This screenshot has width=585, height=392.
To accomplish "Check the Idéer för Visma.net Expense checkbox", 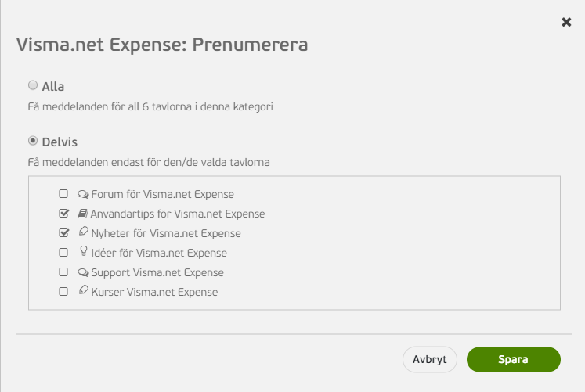I will [x=63, y=252].
